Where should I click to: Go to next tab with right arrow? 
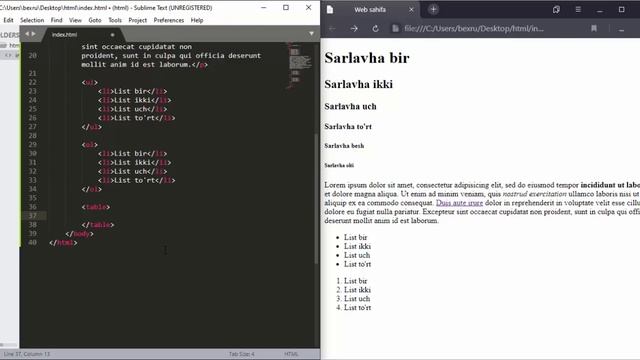(34, 34)
